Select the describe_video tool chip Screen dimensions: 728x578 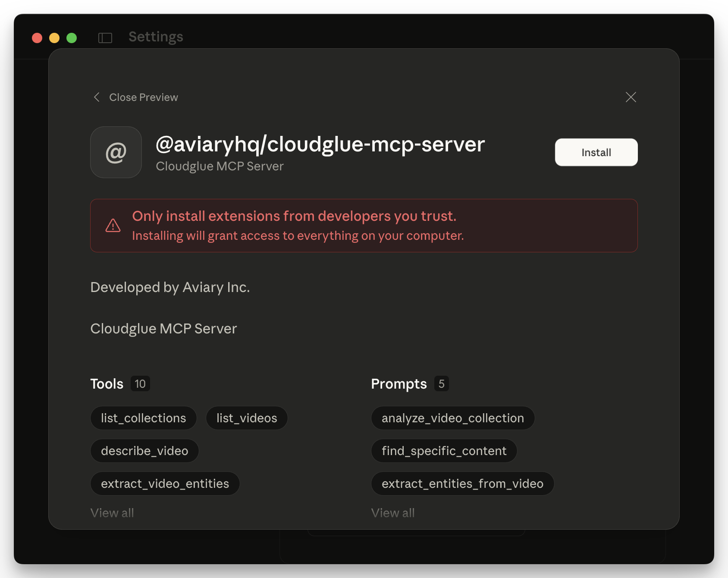pyautogui.click(x=144, y=450)
